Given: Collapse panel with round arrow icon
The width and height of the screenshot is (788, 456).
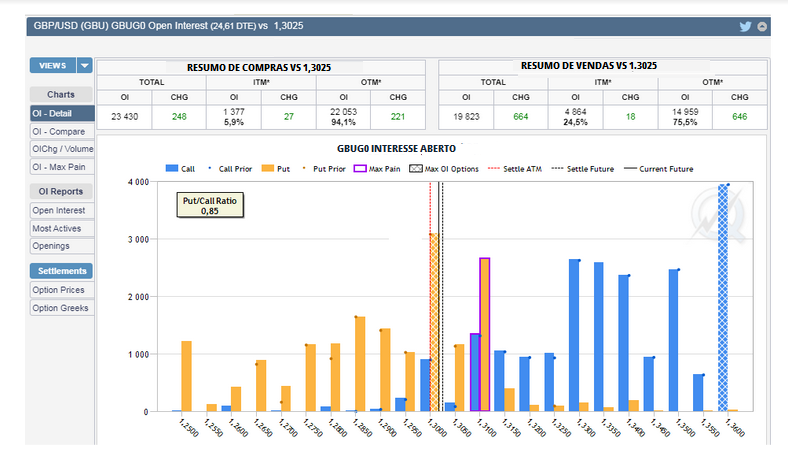Looking at the screenshot, I should coord(762,27).
